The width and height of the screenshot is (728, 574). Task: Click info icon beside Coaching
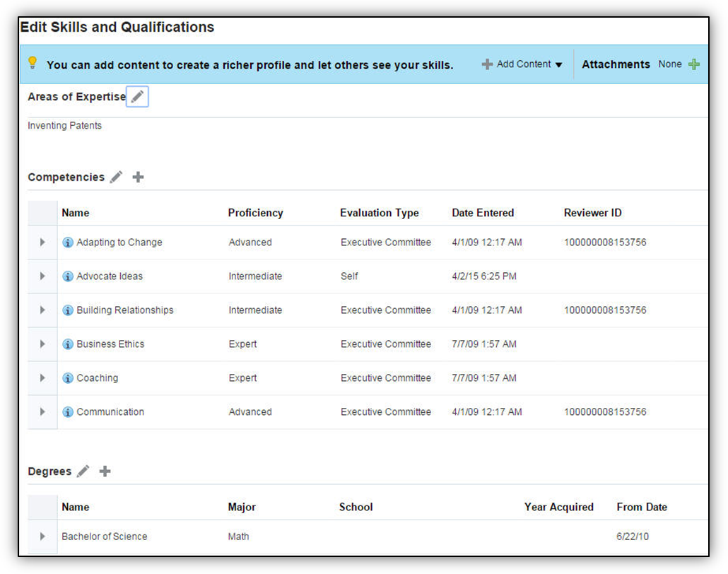point(68,378)
